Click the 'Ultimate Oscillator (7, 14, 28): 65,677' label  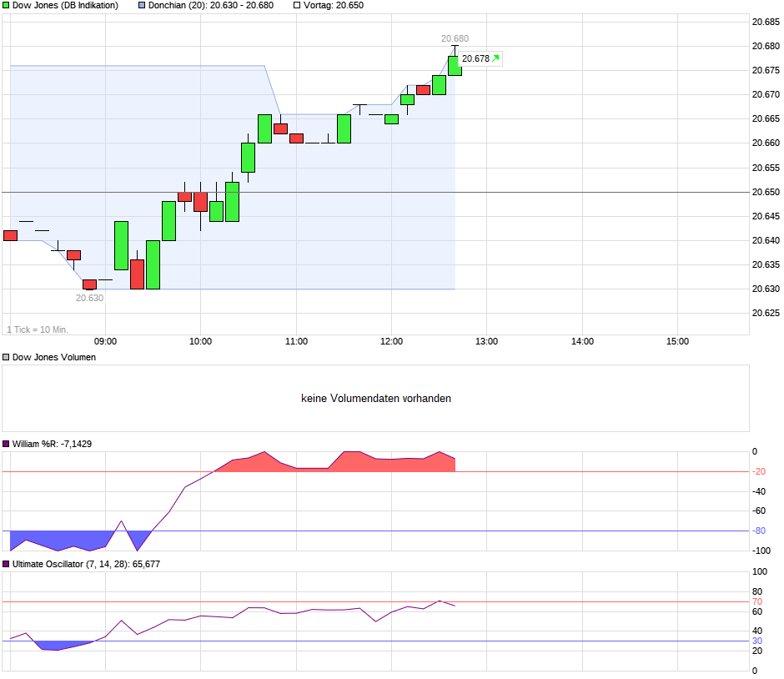pyautogui.click(x=86, y=564)
